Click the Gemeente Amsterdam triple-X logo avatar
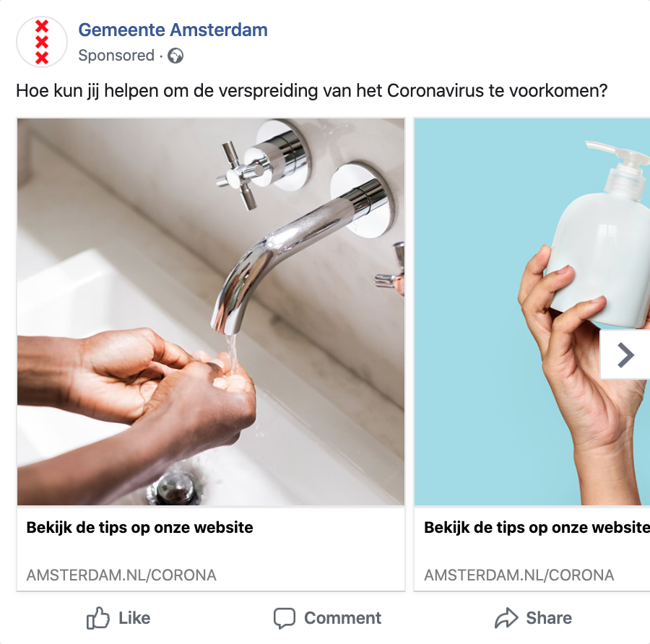 click(42, 42)
